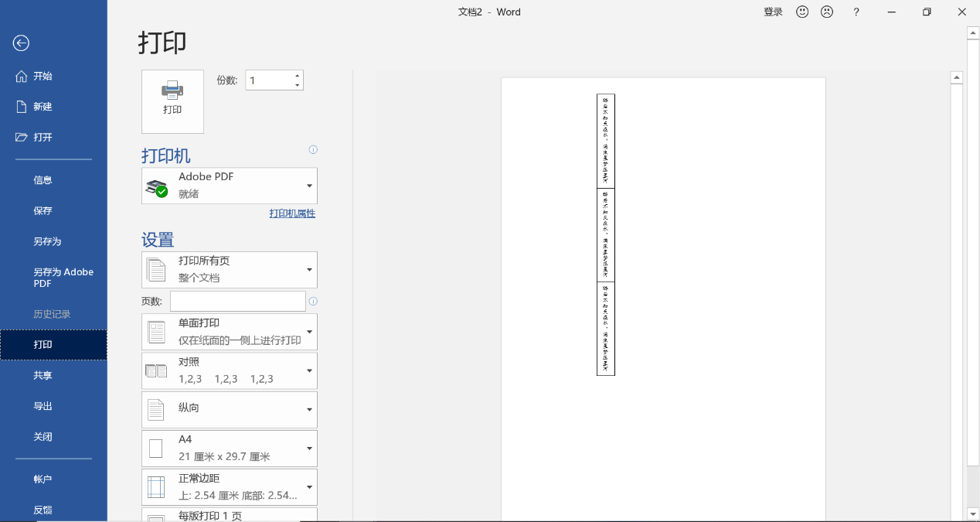Screen dimensions: 980x522
Task: Go to the 信息 tab
Action: pos(53,180)
